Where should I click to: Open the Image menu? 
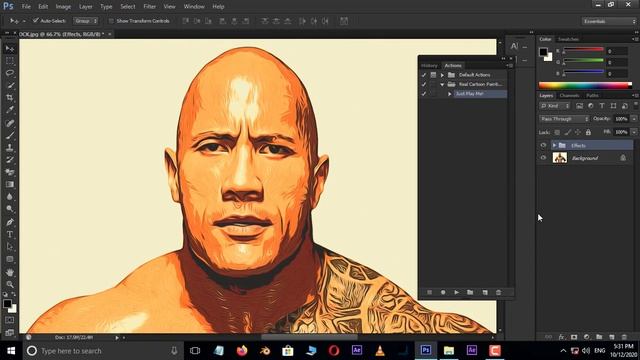pos(63,7)
